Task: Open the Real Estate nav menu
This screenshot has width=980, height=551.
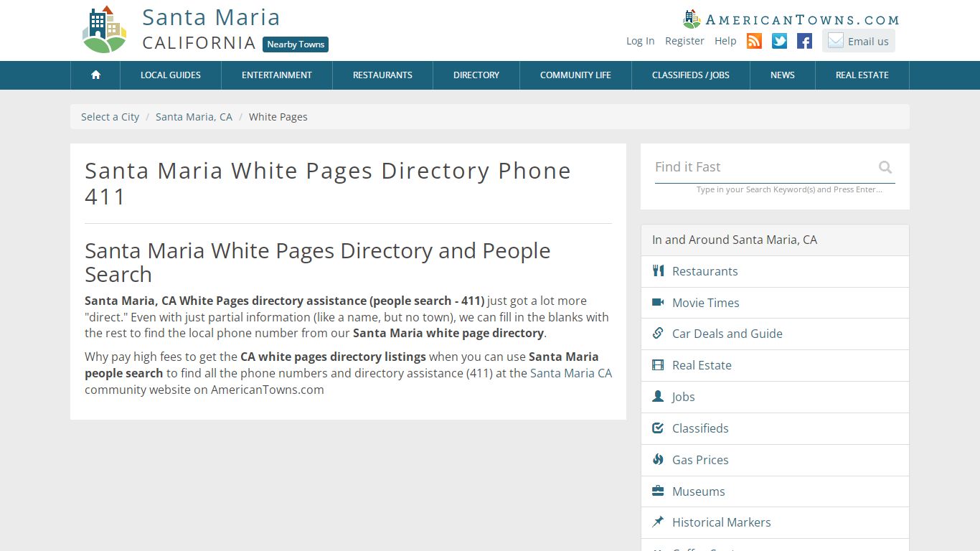Action: click(x=862, y=75)
